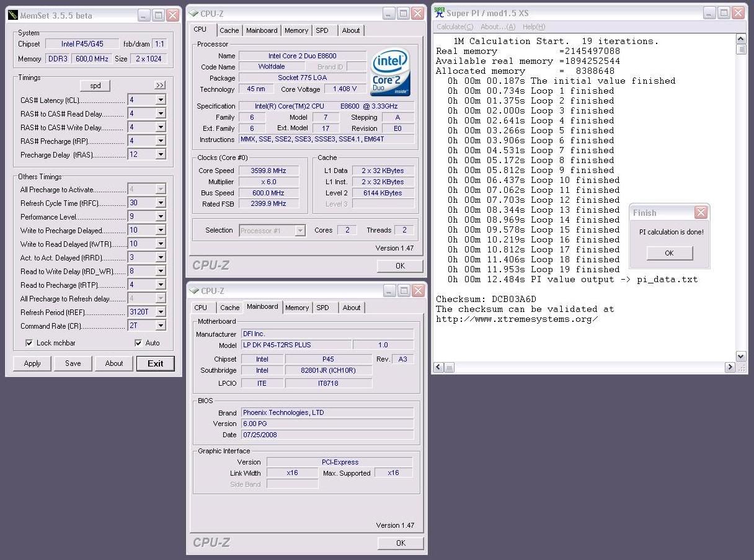Viewport: 754px width, 560px height.
Task: Click the Core Voltage 1.408 V field
Action: click(x=345, y=89)
